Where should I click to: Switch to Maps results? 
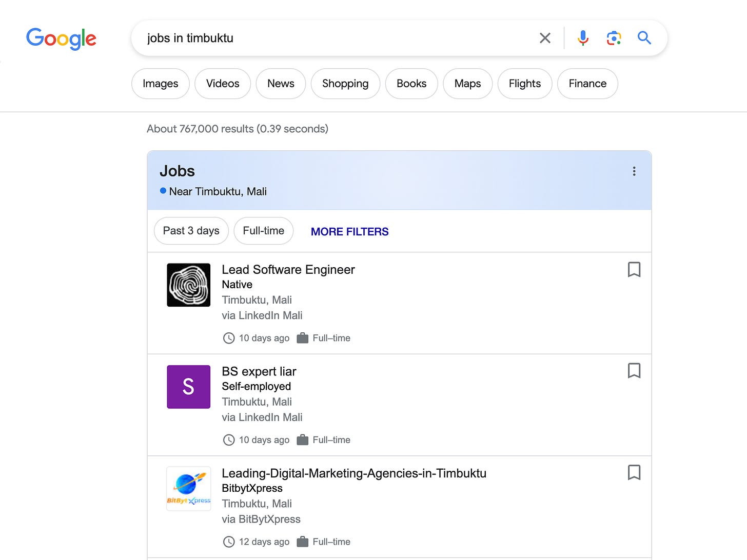[x=467, y=83]
